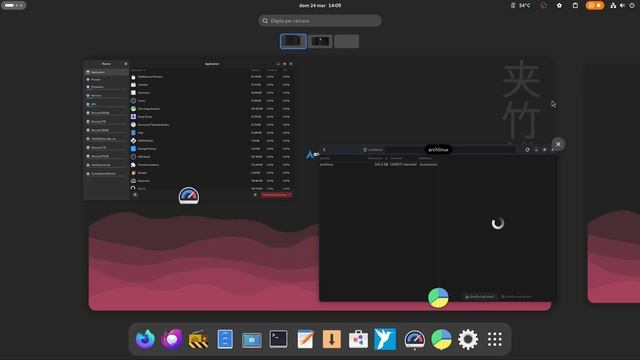Viewport: 640px width, 360px height.
Task: Open the power menu icon in the top bar
Action: pos(632,5)
